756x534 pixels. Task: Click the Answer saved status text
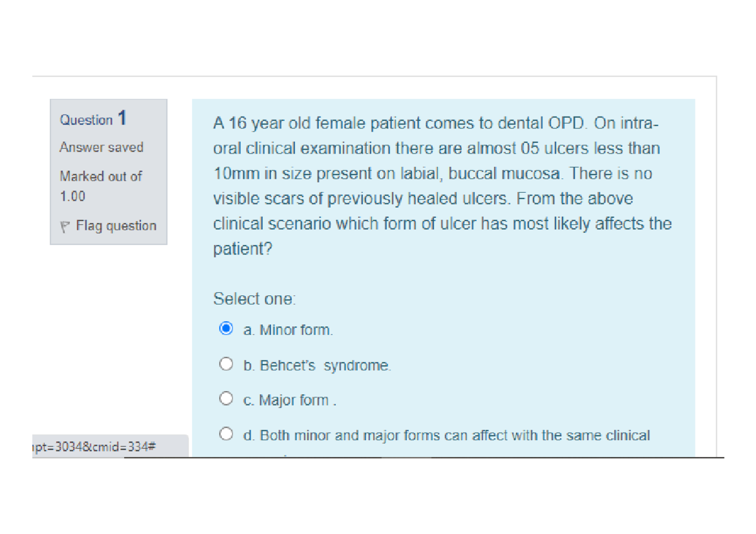pyautogui.click(x=101, y=147)
